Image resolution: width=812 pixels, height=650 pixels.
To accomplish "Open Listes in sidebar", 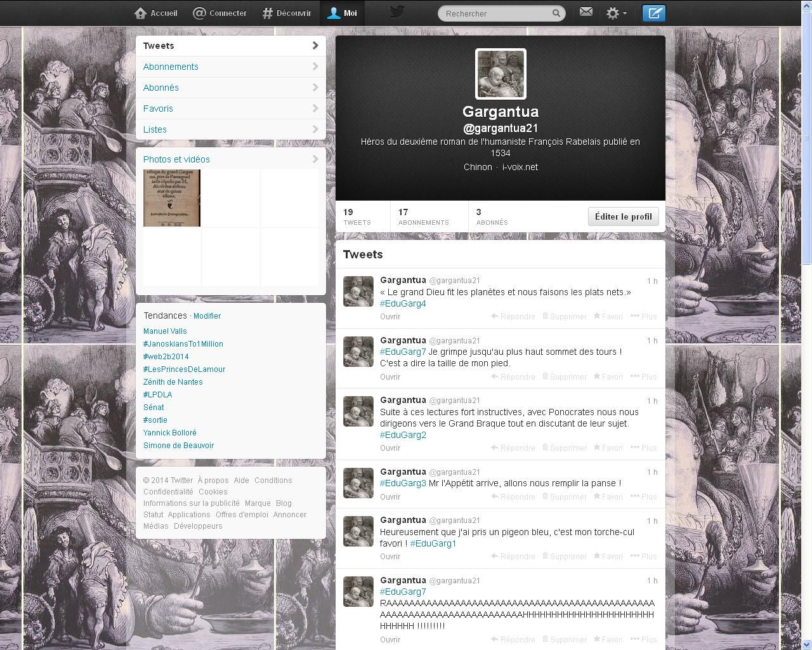I will [x=231, y=129].
